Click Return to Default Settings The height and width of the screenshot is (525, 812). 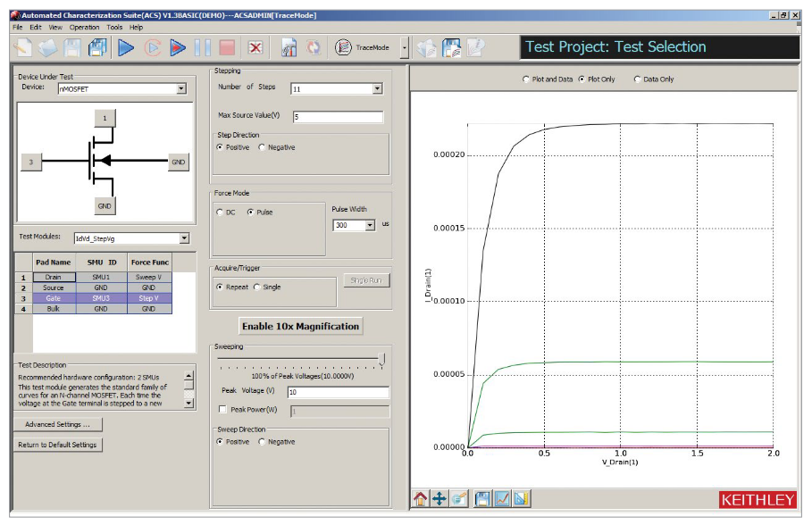57,445
